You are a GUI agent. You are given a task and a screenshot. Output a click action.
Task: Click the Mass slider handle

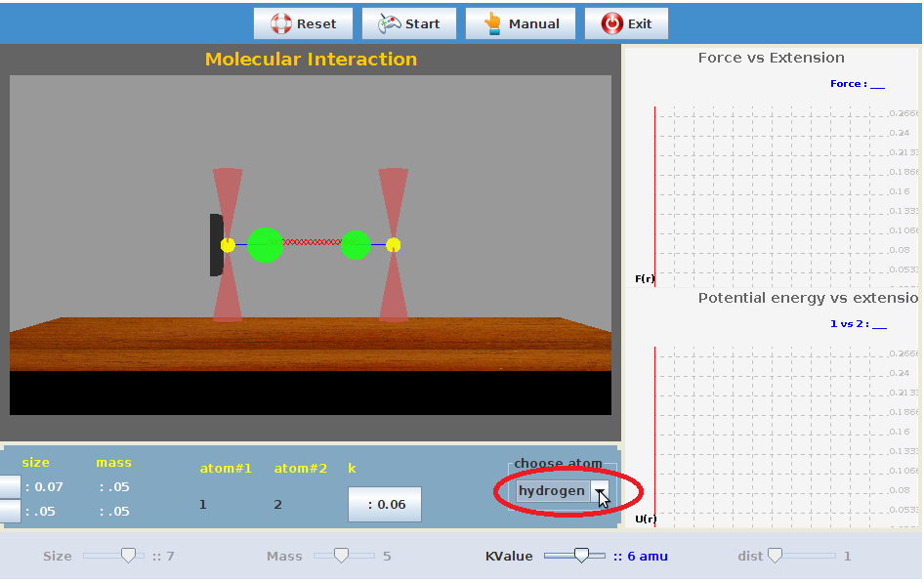(x=341, y=556)
